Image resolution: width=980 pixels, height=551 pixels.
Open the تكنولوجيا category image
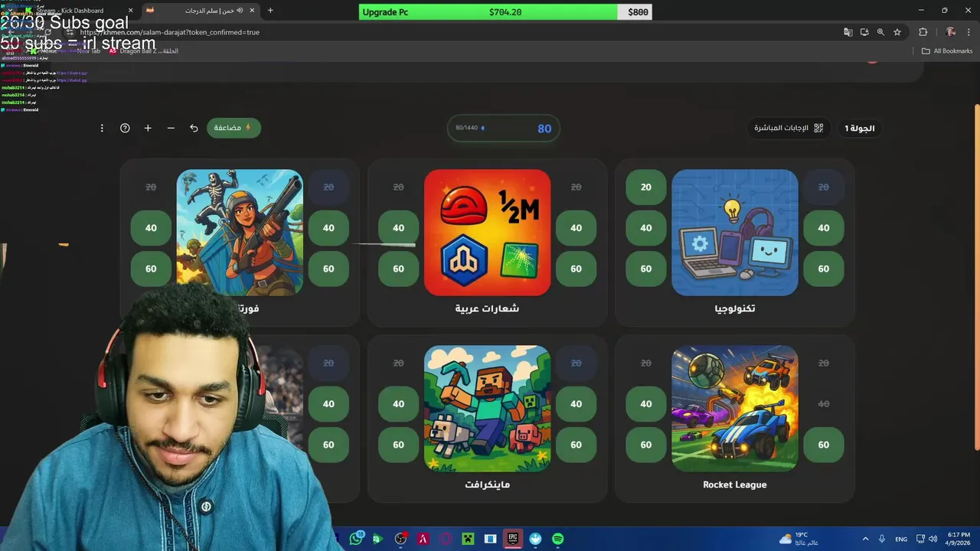tap(735, 233)
